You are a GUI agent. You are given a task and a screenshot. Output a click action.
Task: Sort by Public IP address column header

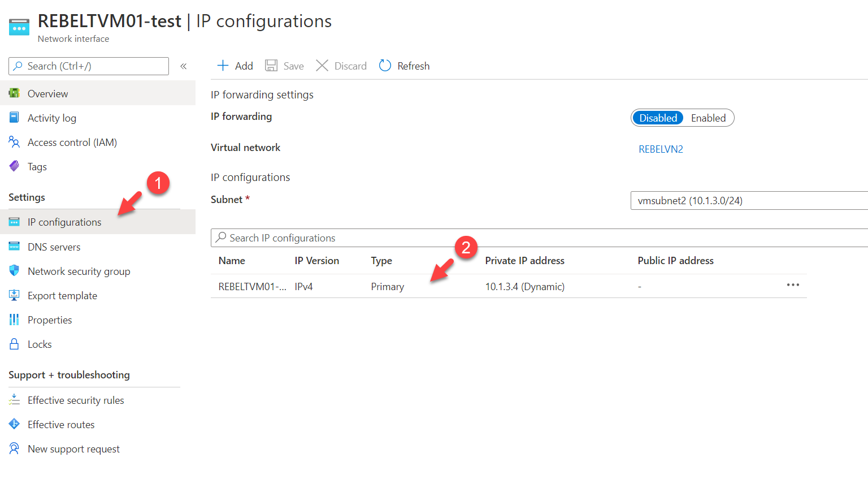(x=676, y=260)
